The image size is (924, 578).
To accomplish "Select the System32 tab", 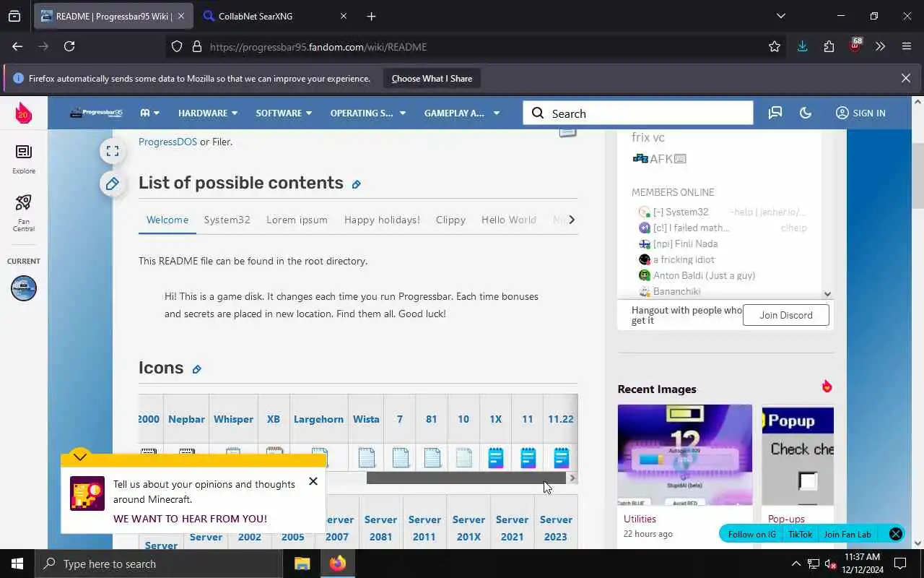I will [227, 220].
